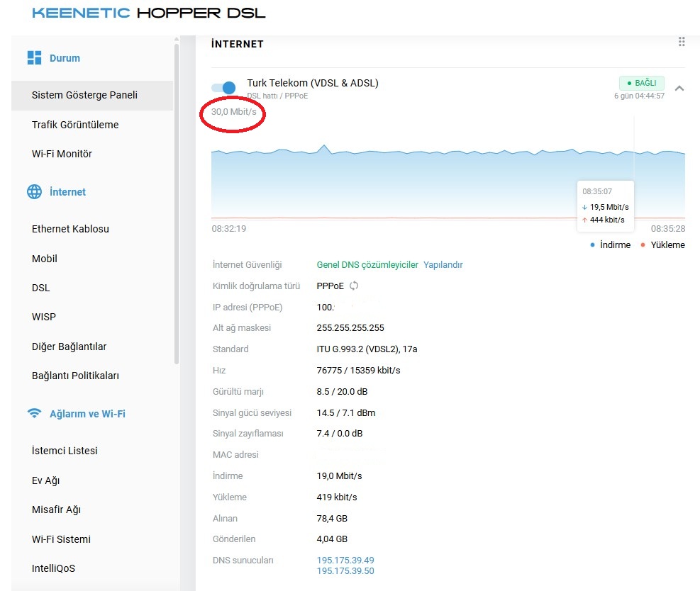Click DNS server 195.175.39.50
Screen dimensions: 700x591
(345, 571)
